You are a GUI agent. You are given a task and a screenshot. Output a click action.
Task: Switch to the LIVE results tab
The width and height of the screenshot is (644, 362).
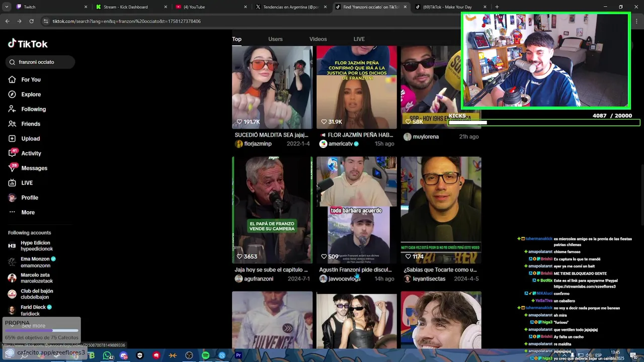pyautogui.click(x=359, y=39)
